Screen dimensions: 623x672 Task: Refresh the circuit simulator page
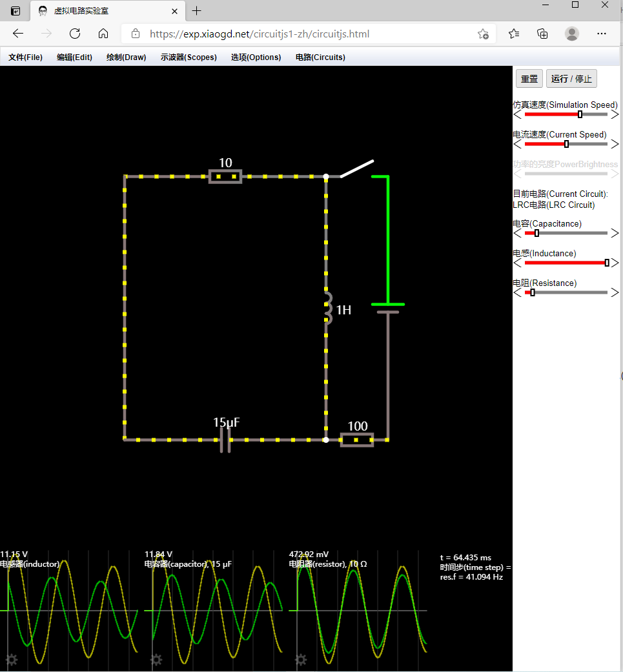[x=74, y=34]
